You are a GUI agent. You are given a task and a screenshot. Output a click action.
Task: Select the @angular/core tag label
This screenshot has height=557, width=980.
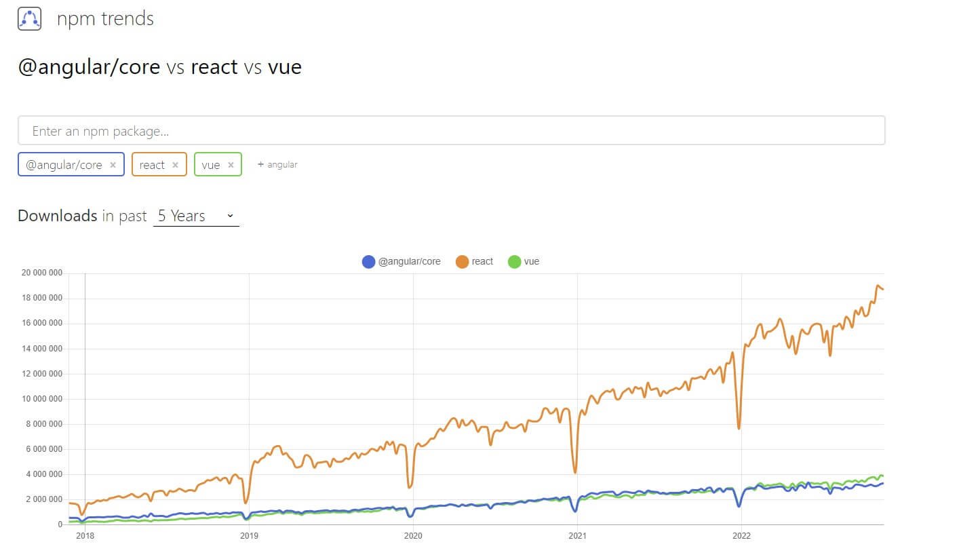(64, 165)
